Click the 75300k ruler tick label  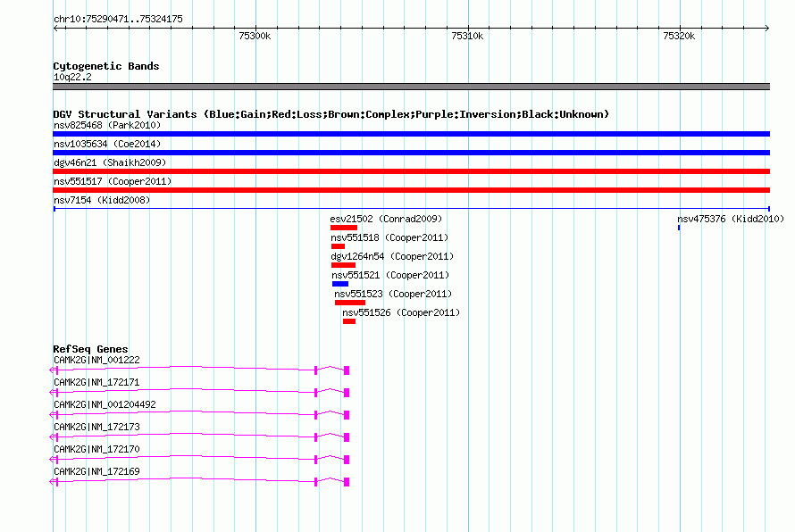pyautogui.click(x=255, y=36)
